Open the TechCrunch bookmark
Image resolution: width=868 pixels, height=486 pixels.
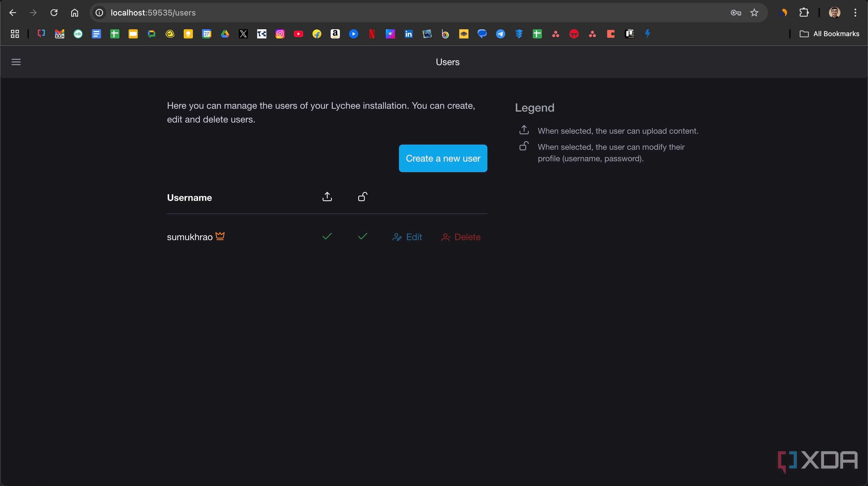pyautogui.click(x=262, y=34)
